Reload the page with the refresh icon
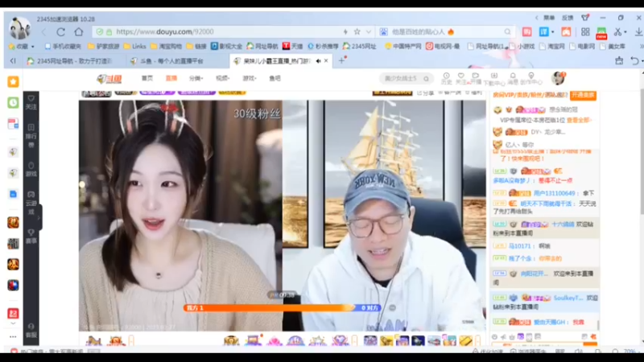Viewport: 644px width, 362px height. click(61, 32)
